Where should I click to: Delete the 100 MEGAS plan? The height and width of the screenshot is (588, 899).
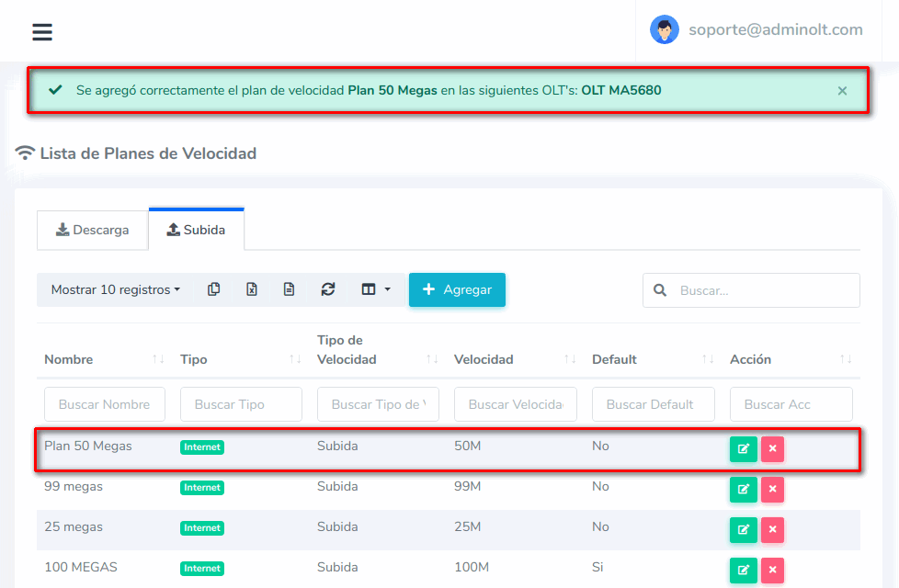pyautogui.click(x=772, y=570)
